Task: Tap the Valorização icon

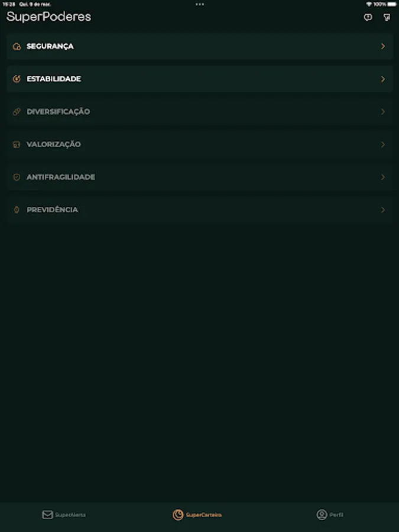Action: coord(17,145)
